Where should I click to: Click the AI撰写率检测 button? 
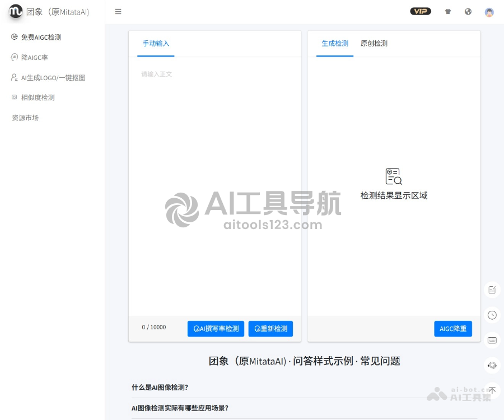(216, 329)
